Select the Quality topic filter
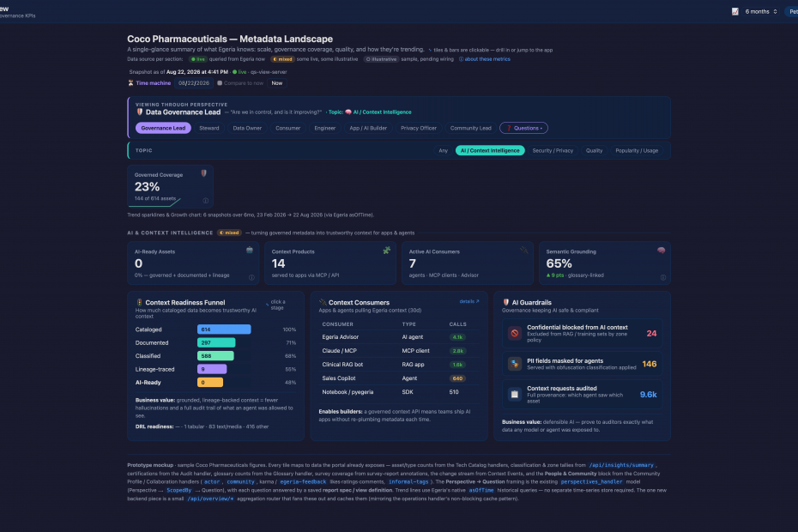This screenshot has width=798, height=532. (x=594, y=151)
